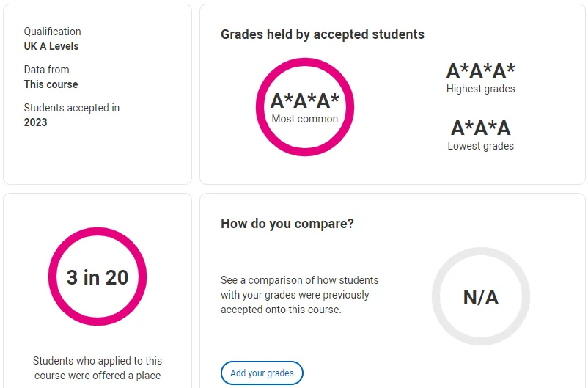Select the A*A*A* Highest grades value
This screenshot has width=588, height=388.
481,70
